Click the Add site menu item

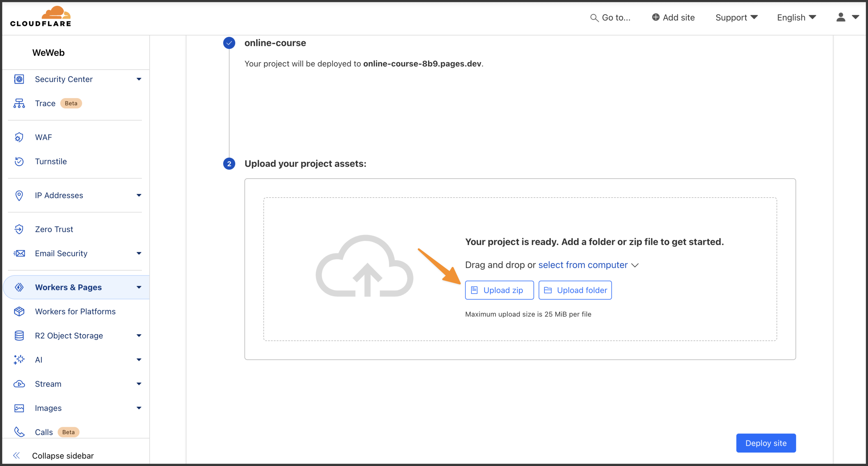tap(673, 17)
